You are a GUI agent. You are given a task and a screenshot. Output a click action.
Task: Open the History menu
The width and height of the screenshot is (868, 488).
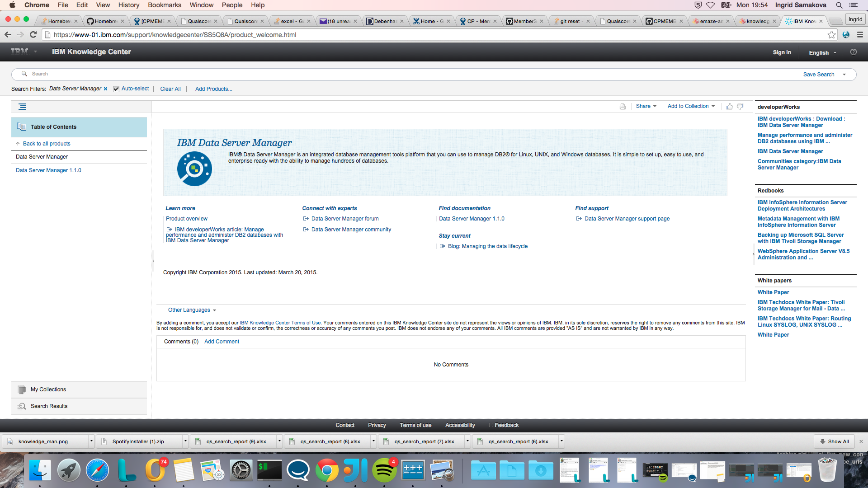[x=129, y=5]
